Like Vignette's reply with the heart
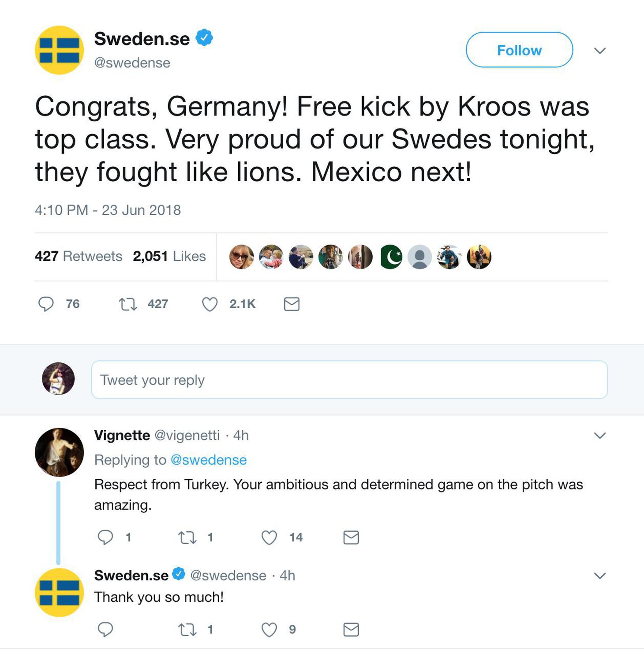 (x=269, y=537)
